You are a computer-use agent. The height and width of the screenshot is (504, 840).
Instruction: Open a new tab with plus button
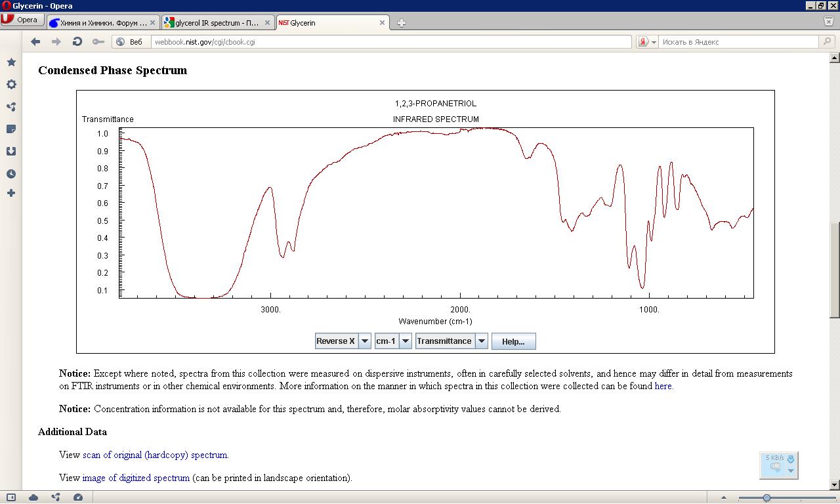(x=401, y=23)
